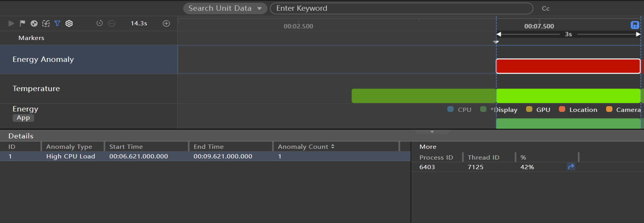Viewport: 644px width, 223px height.
Task: Toggle the Display legend swatch
Action: tap(483, 109)
